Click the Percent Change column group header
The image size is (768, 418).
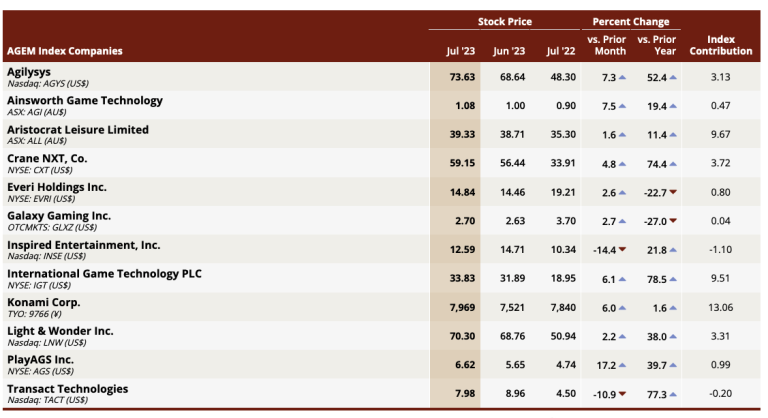tap(631, 22)
